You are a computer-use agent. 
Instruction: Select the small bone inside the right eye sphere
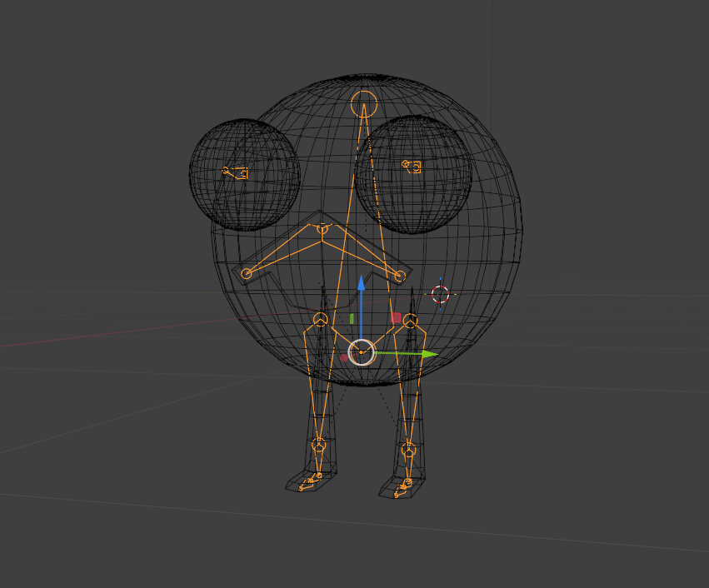[x=412, y=167]
